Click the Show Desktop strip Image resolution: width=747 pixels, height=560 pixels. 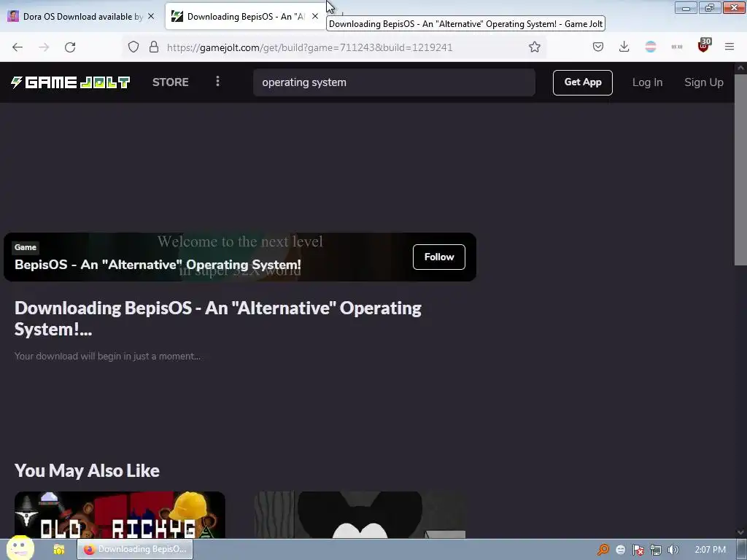click(742, 550)
